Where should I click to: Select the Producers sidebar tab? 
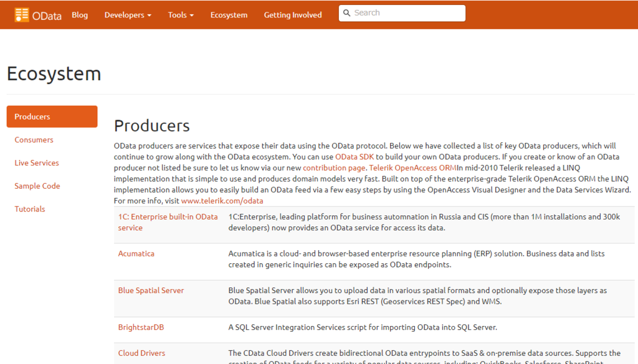[52, 116]
